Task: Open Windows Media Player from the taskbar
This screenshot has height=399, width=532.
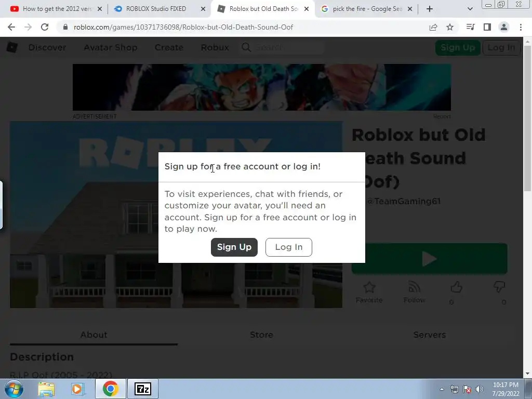Action: point(77,389)
